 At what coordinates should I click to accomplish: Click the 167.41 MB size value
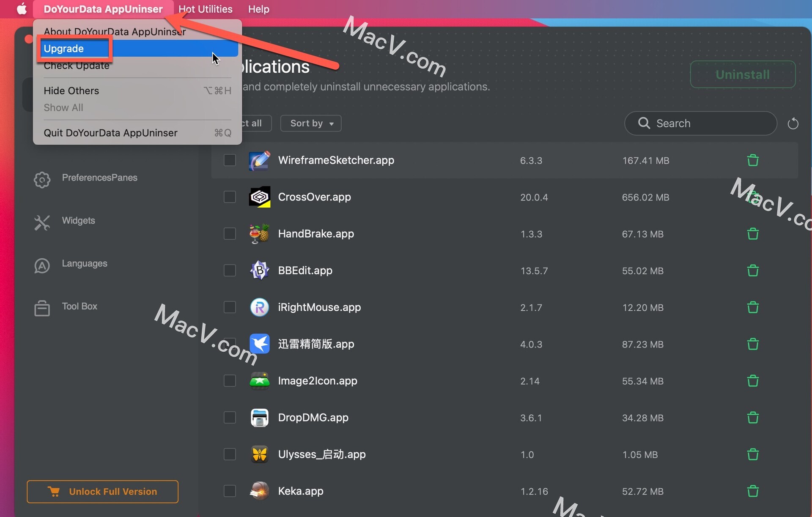tap(645, 161)
